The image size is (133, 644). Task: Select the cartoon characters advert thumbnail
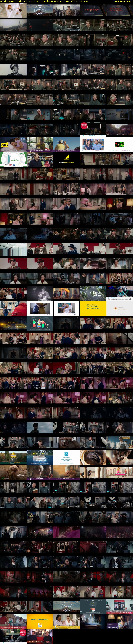(40, 323)
